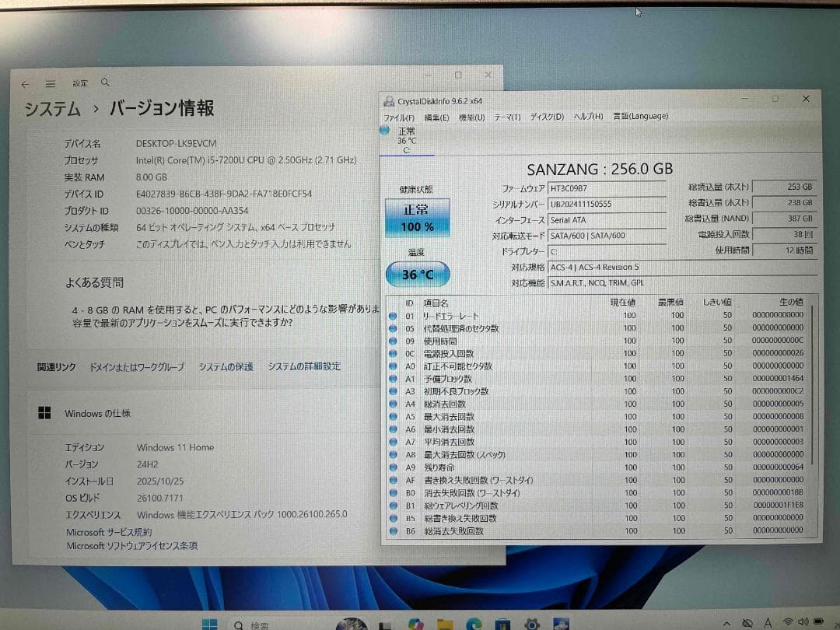This screenshot has width=840, height=630.
Task: Open the 機能(U) menu in CrystalDiskInfo
Action: click(471, 116)
